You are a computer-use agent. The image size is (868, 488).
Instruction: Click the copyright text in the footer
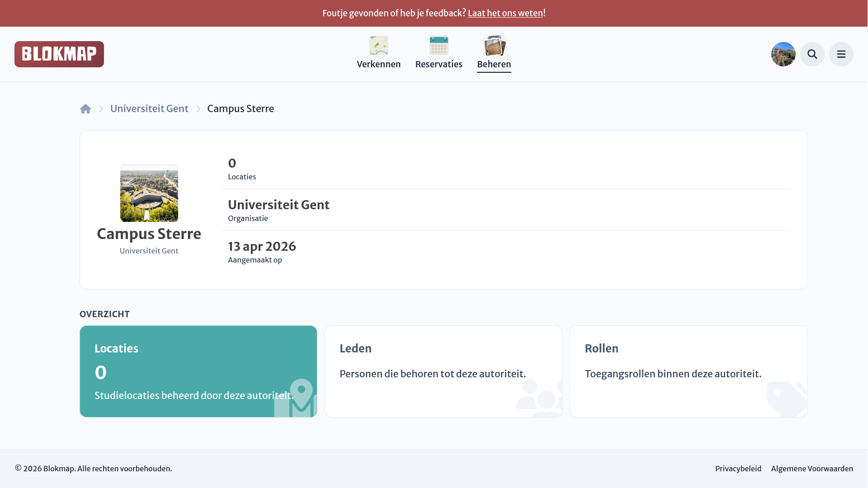click(94, 469)
